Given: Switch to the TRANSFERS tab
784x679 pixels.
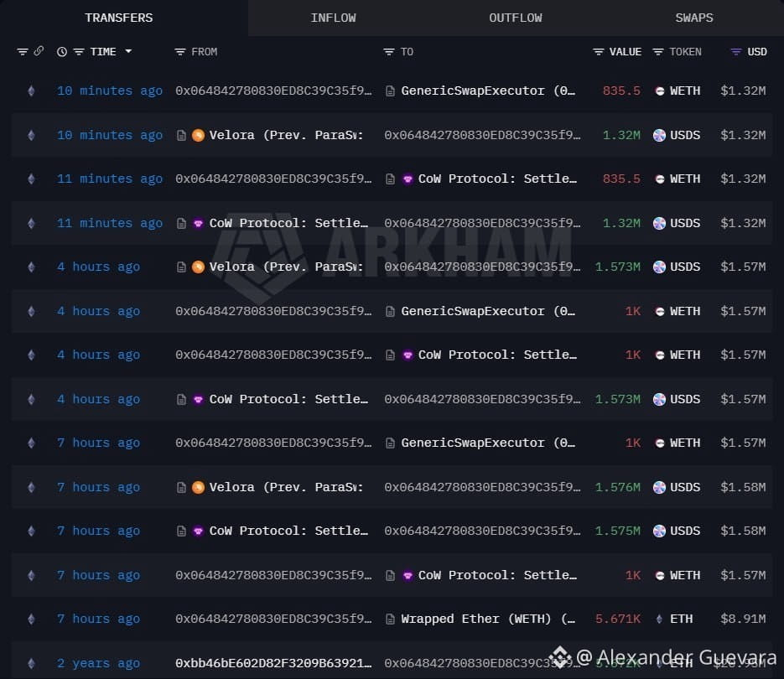Looking at the screenshot, I should click(118, 18).
